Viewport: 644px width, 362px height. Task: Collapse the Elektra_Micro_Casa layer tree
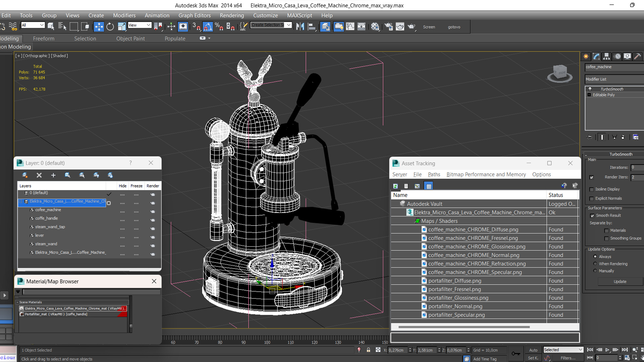click(21, 201)
